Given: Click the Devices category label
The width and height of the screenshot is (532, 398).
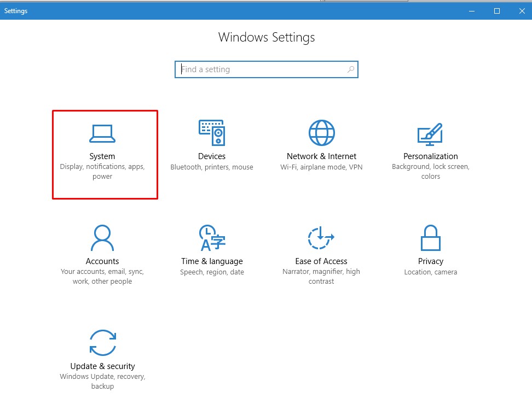Looking at the screenshot, I should (x=212, y=156).
